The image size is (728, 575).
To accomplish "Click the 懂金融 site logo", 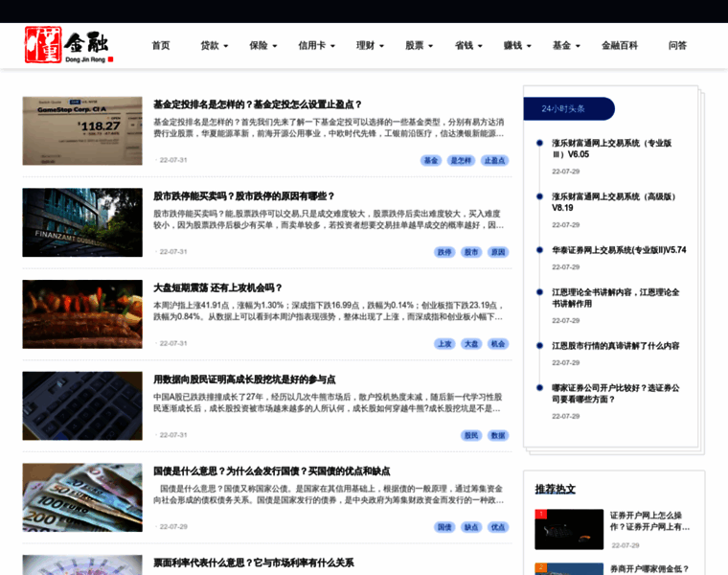I will coord(69,45).
